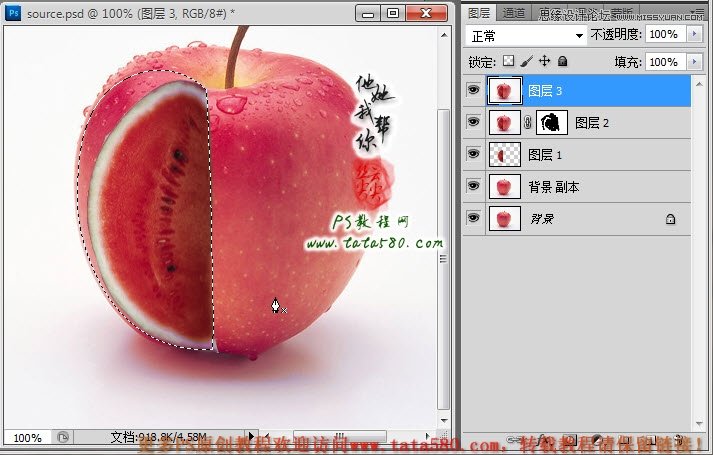Screen dimensions: 713x455
Task: Click 文档:918.8K/4.58M status text
Action: coord(159,437)
